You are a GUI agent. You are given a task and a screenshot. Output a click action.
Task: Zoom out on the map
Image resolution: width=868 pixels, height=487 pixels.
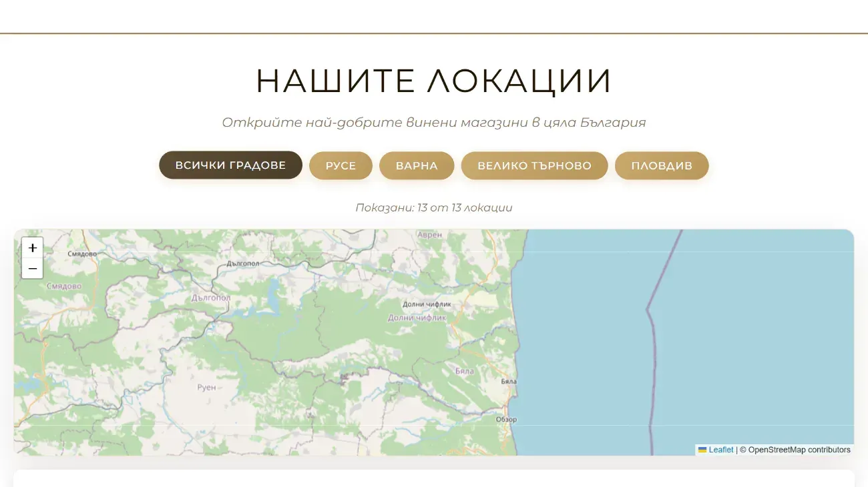33,268
